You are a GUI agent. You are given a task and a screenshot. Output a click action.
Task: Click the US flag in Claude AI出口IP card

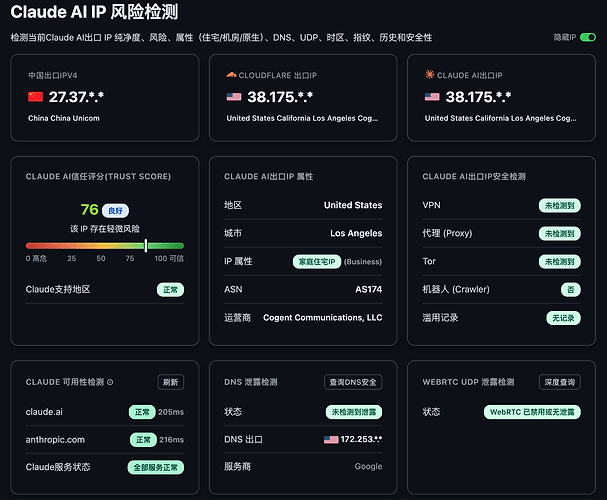432,97
